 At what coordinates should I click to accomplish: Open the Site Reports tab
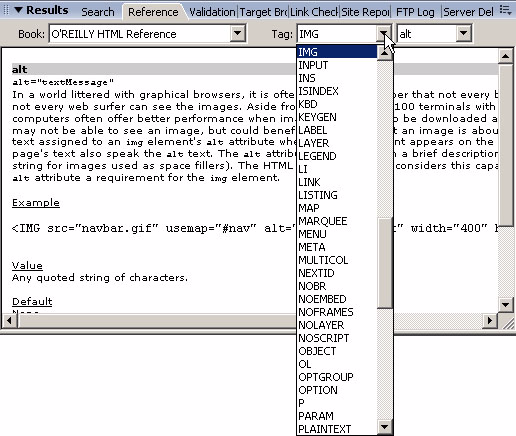click(x=365, y=12)
